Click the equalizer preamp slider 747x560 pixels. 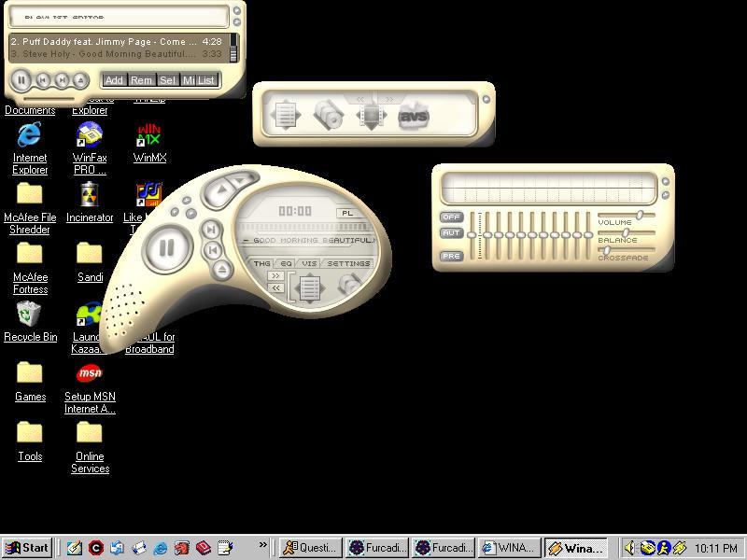point(472,235)
